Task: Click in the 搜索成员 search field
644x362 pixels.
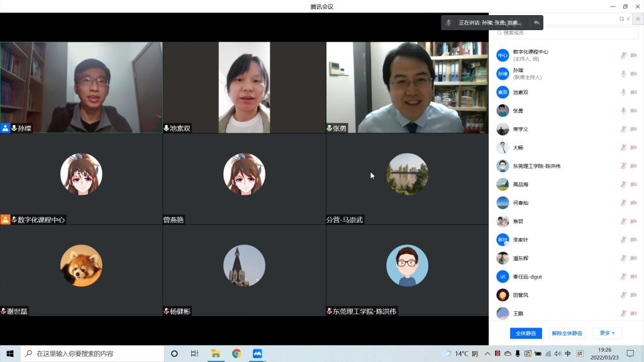Action: coord(566,33)
